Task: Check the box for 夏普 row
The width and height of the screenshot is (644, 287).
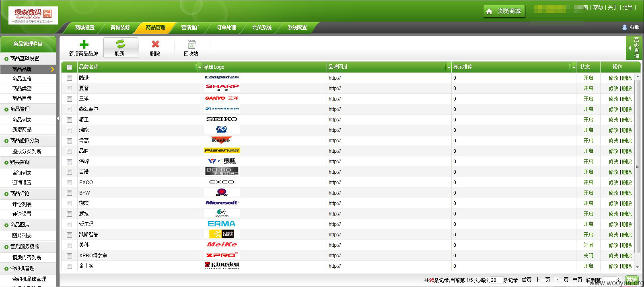Action: 69,88
